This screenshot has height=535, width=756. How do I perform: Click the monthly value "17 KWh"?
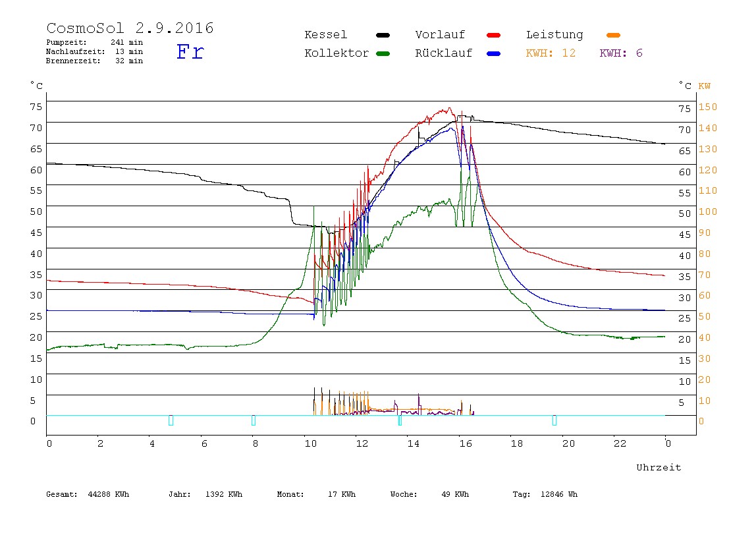pos(342,494)
